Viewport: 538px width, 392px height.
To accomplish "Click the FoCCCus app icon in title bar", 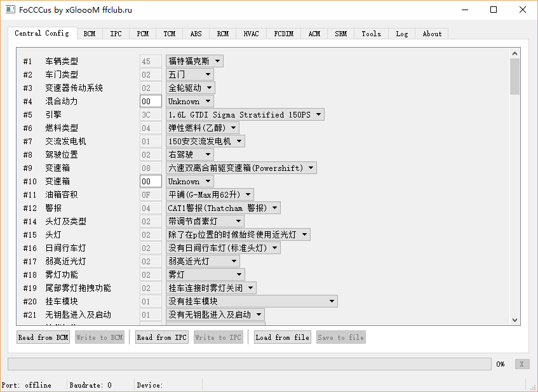I will [x=11, y=10].
